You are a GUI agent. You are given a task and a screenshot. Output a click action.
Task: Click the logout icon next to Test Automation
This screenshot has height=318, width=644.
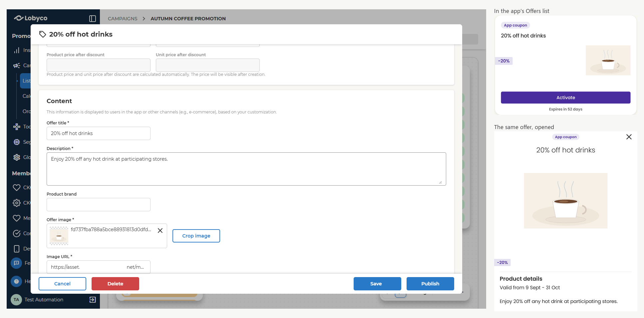coord(93,300)
